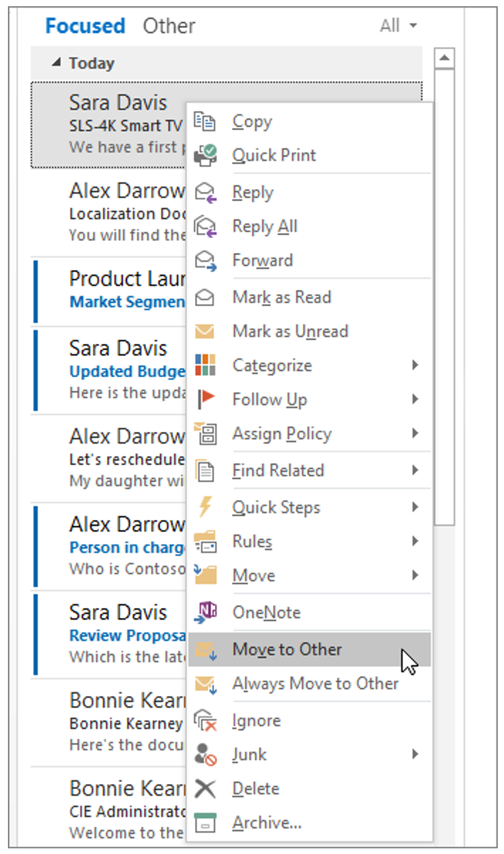Switch to the Focused tab
Image resolution: width=504 pixels, height=854 pixels.
[85, 26]
